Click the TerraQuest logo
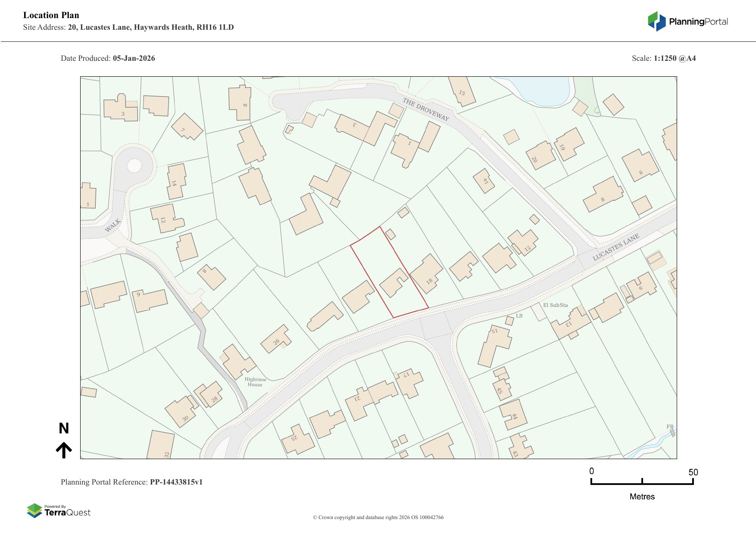Image resolution: width=756 pixels, height=535 pixels. coord(59,510)
